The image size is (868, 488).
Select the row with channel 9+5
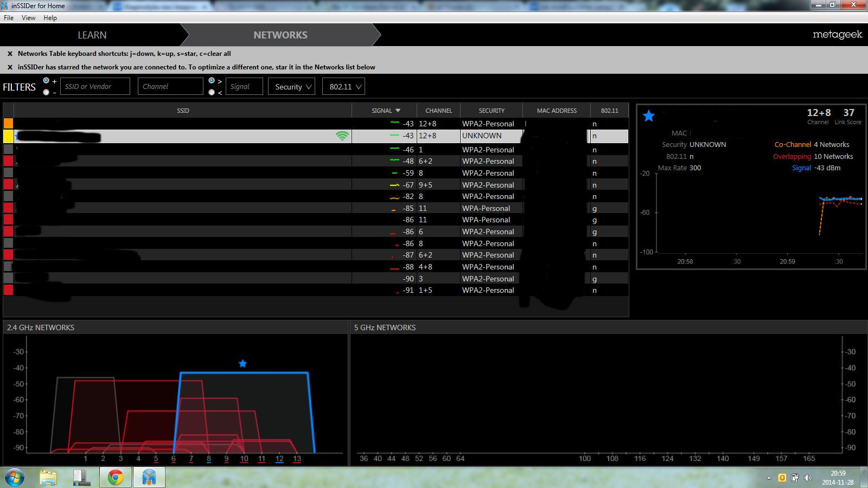(x=316, y=185)
